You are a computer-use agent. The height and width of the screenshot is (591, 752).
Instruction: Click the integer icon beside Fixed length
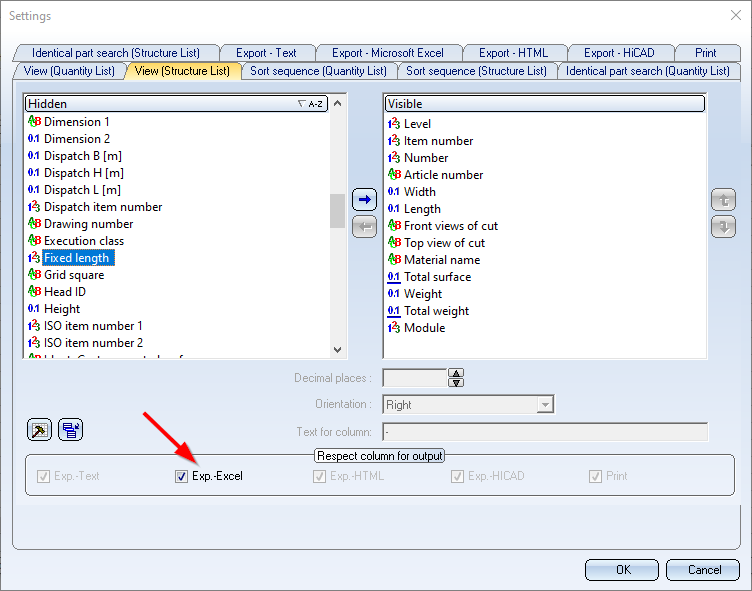coord(34,258)
